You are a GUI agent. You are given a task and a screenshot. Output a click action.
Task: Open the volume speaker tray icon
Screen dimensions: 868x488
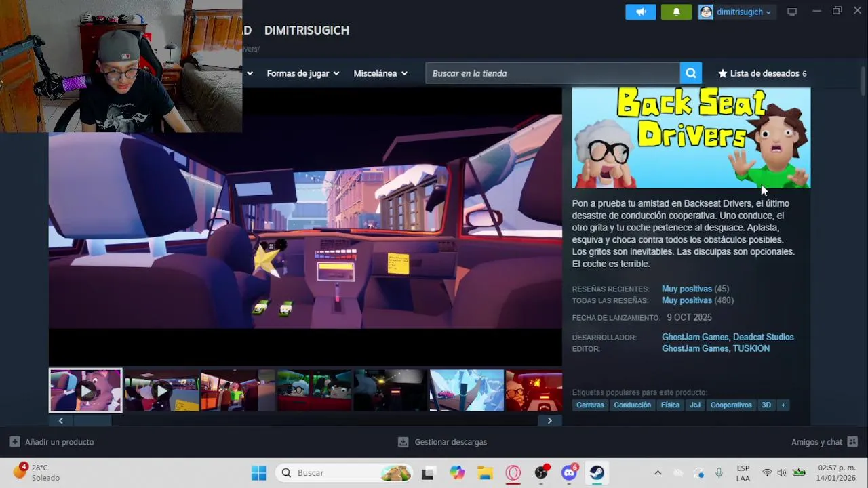782,473
